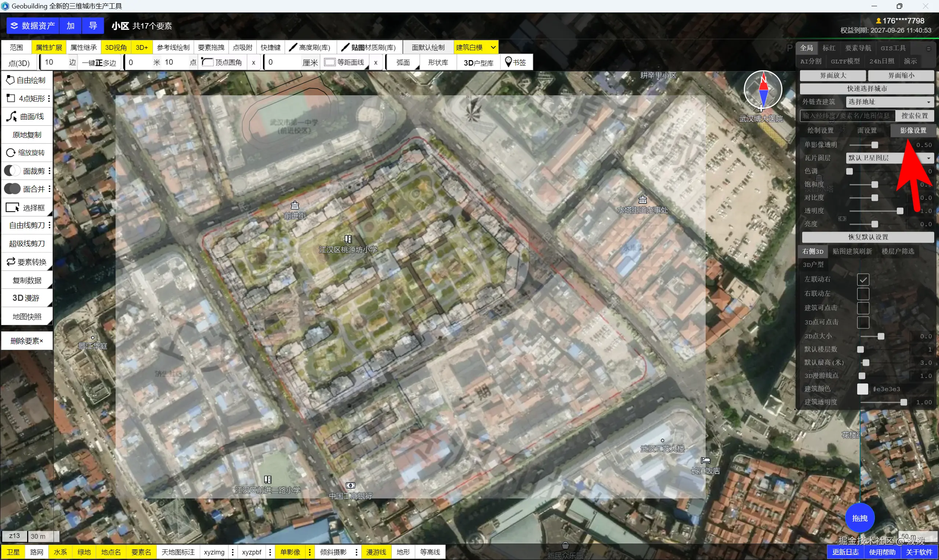Viewport: 939px width, 560px height.
Task: Expand the 建筑白模 dropdown
Action: point(493,48)
